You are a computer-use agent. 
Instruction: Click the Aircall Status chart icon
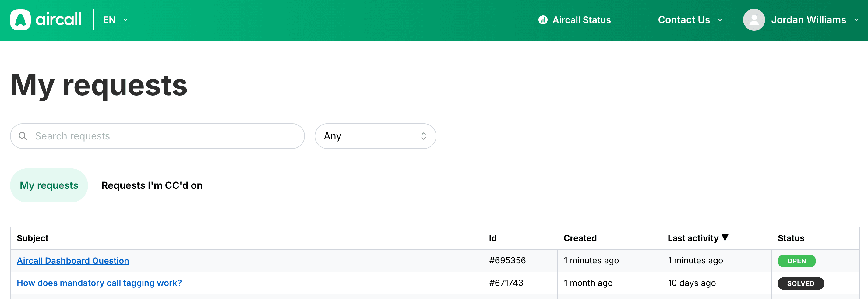(x=542, y=20)
